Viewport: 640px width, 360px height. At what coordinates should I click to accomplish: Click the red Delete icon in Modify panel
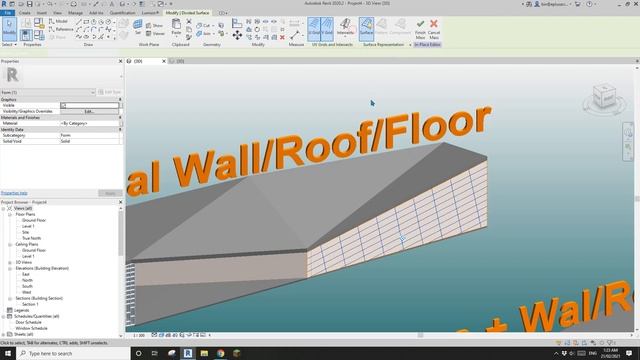click(282, 37)
